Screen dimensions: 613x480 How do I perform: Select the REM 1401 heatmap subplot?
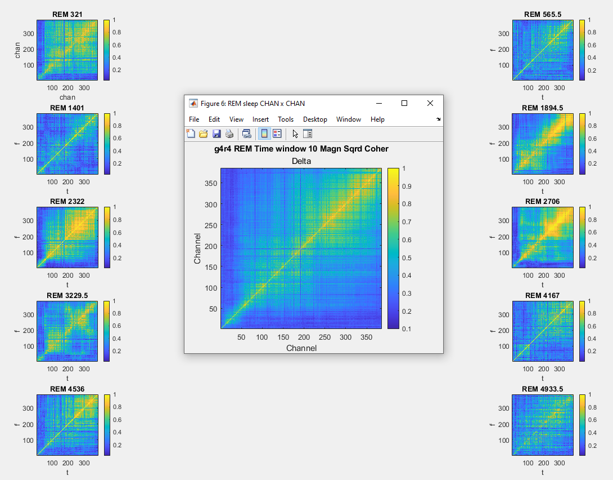click(x=67, y=144)
